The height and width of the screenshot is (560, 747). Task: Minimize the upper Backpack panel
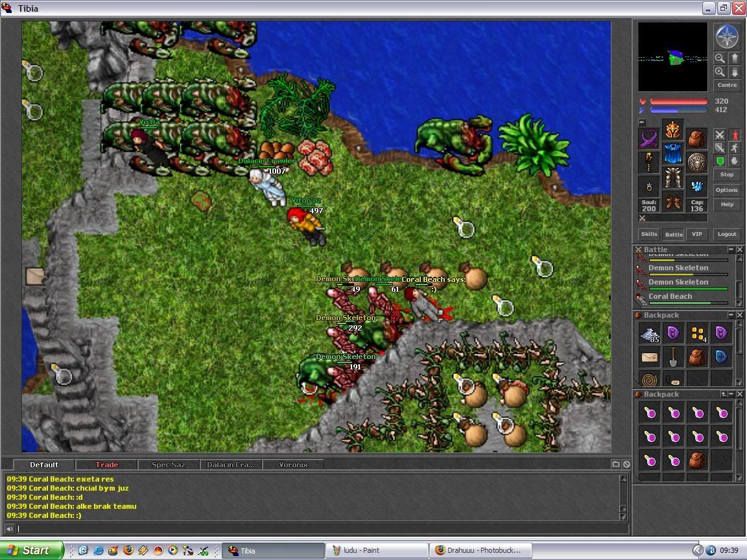point(731,315)
